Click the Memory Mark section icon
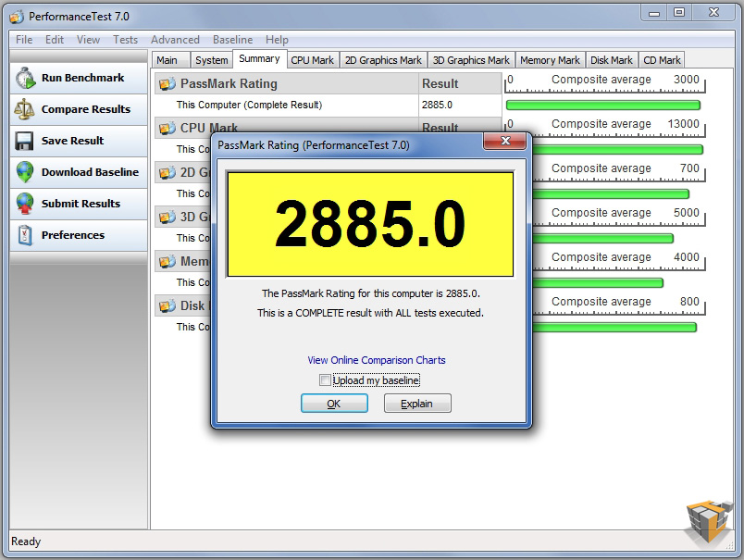 (x=167, y=262)
